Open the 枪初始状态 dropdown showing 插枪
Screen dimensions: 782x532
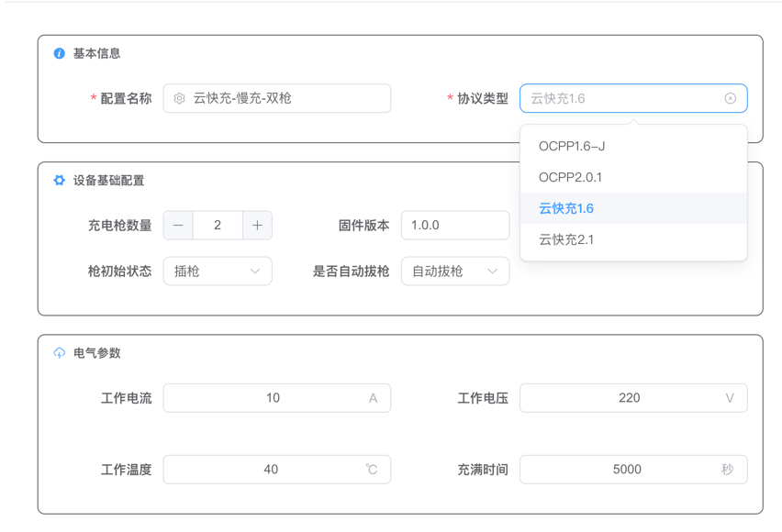[x=218, y=272]
